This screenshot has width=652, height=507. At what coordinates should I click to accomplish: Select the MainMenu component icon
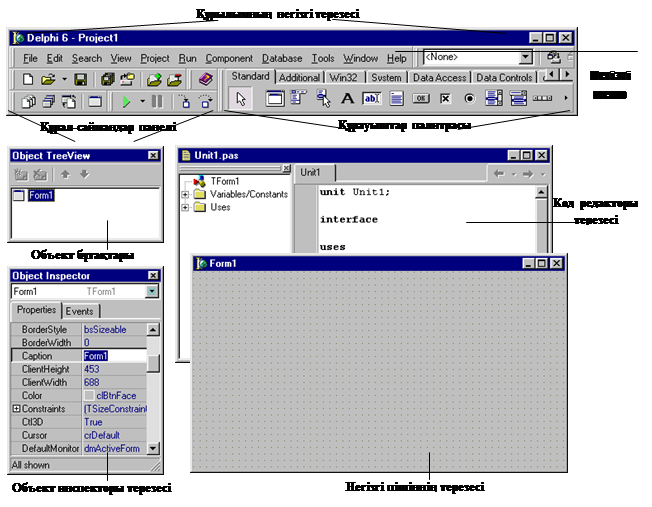point(299,99)
